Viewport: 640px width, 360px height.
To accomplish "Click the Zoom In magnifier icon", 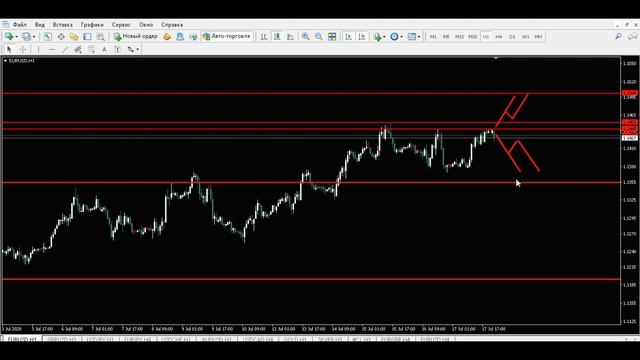I will [x=305, y=37].
